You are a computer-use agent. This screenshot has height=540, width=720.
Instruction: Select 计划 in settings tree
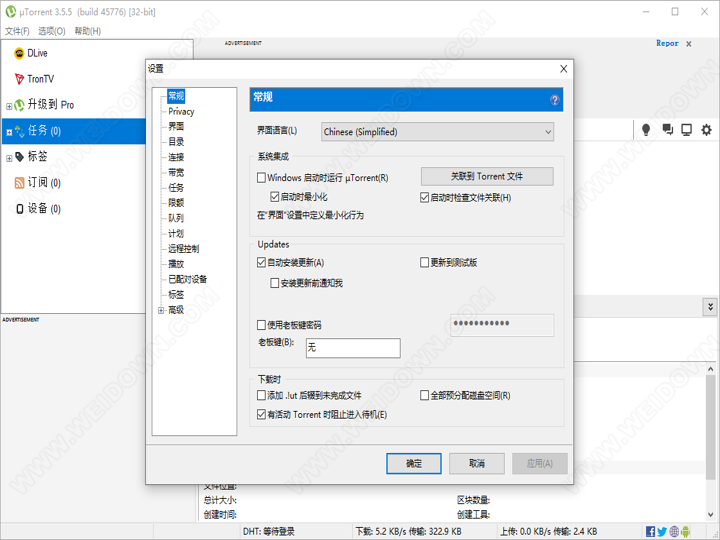pos(176,234)
